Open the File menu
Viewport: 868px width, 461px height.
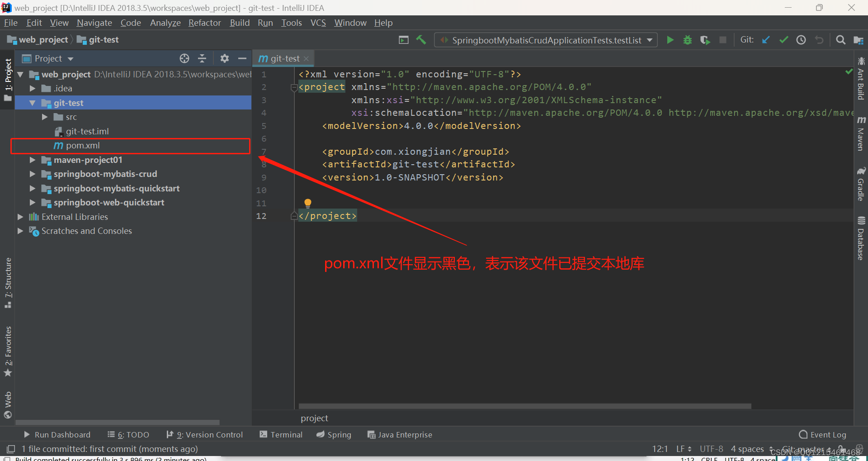click(x=11, y=23)
